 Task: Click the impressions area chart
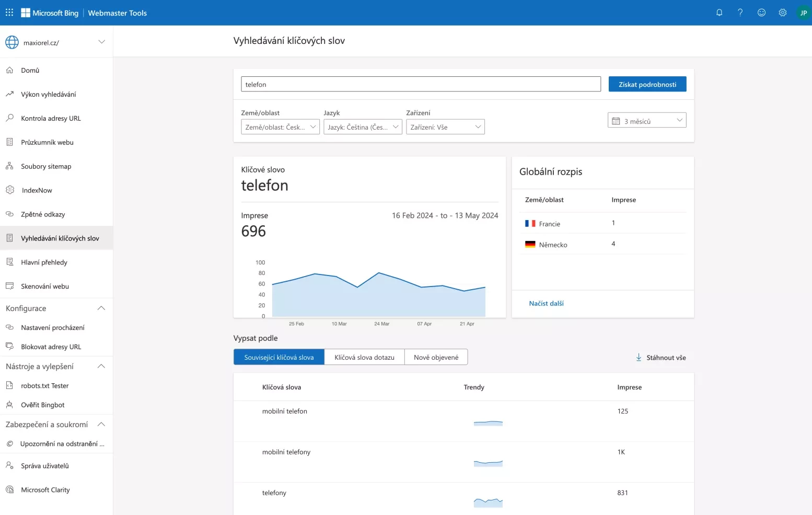[378, 294]
